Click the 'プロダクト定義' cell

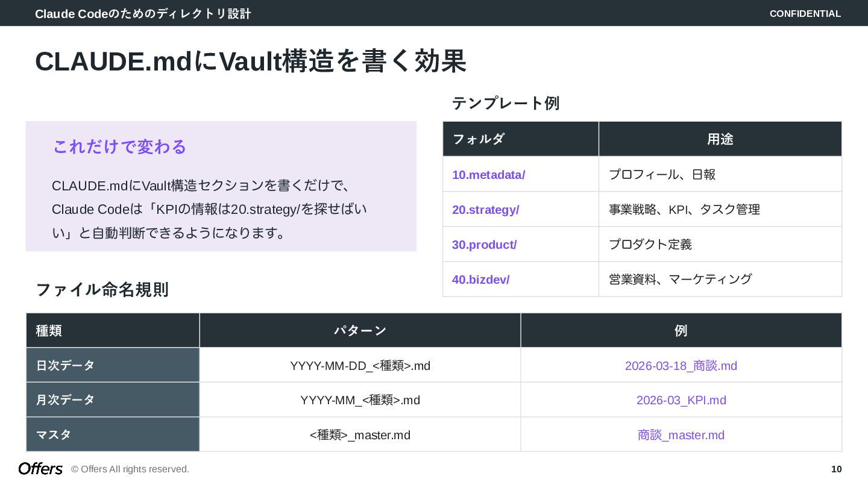point(720,244)
